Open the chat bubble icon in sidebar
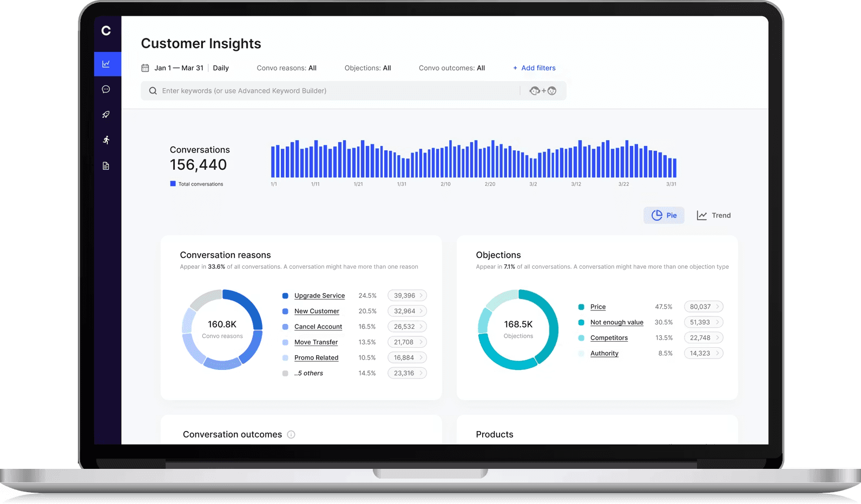This screenshot has height=504, width=861. pos(106,89)
